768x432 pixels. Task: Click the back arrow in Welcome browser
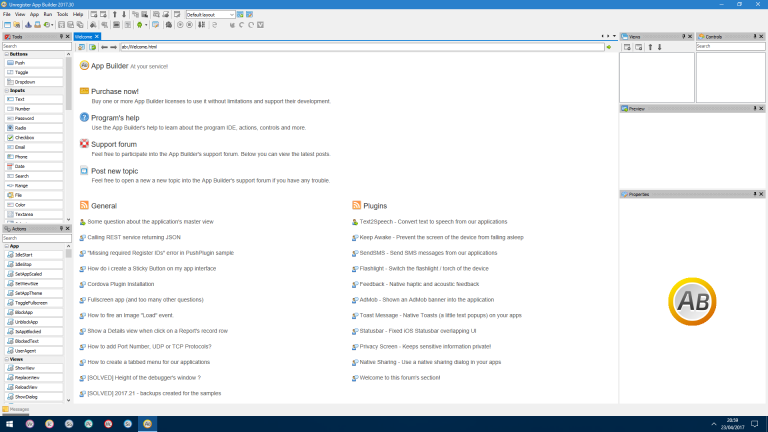coord(104,47)
